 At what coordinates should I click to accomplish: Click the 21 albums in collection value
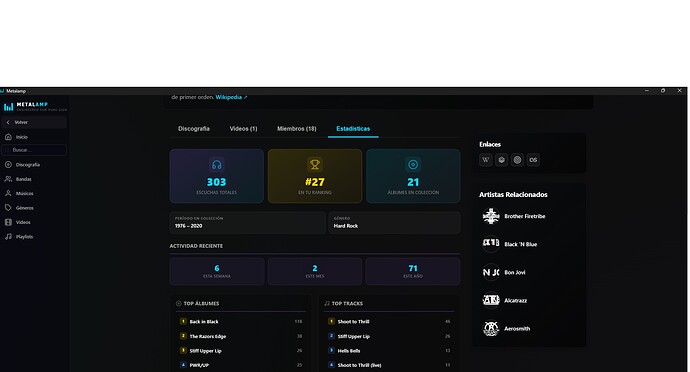pos(413,182)
